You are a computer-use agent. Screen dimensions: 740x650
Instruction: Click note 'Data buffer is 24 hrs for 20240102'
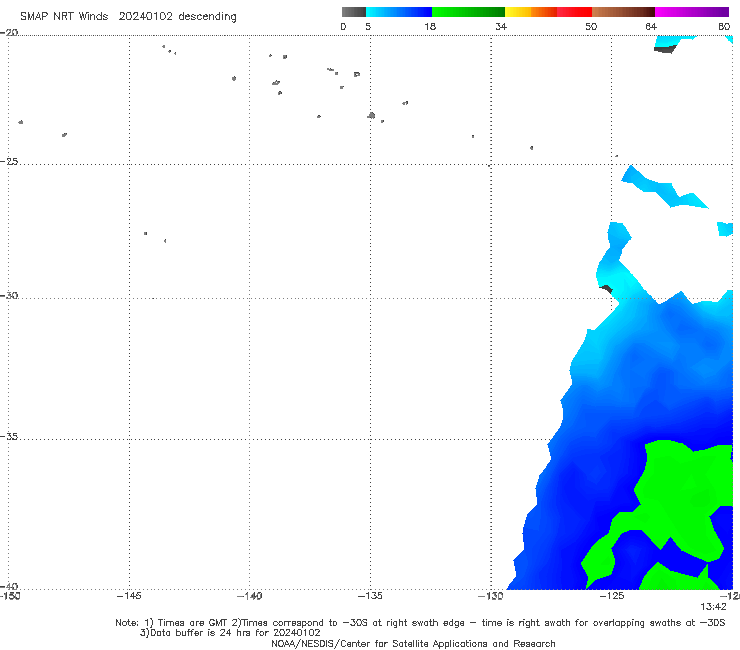tap(230, 633)
